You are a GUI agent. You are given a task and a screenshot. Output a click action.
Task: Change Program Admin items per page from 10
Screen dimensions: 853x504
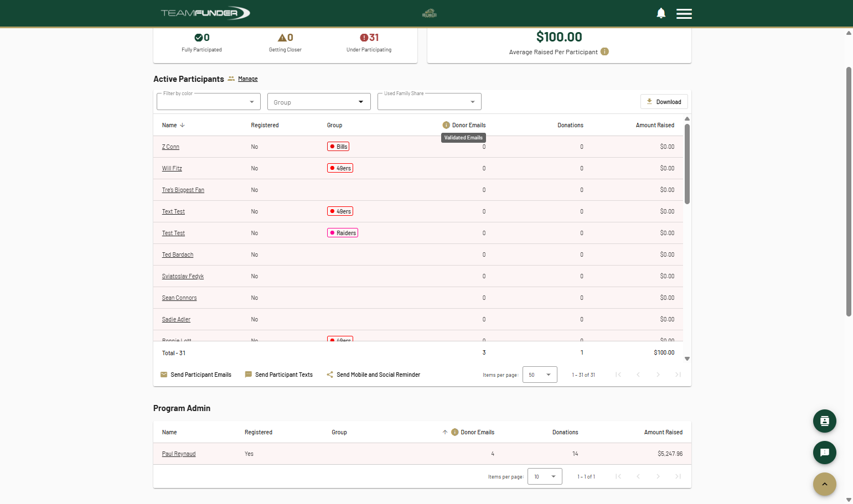click(545, 476)
